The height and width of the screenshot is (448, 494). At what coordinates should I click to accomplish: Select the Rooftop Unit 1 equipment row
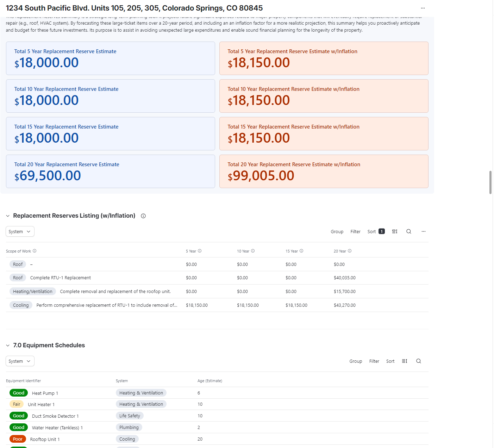click(45, 439)
